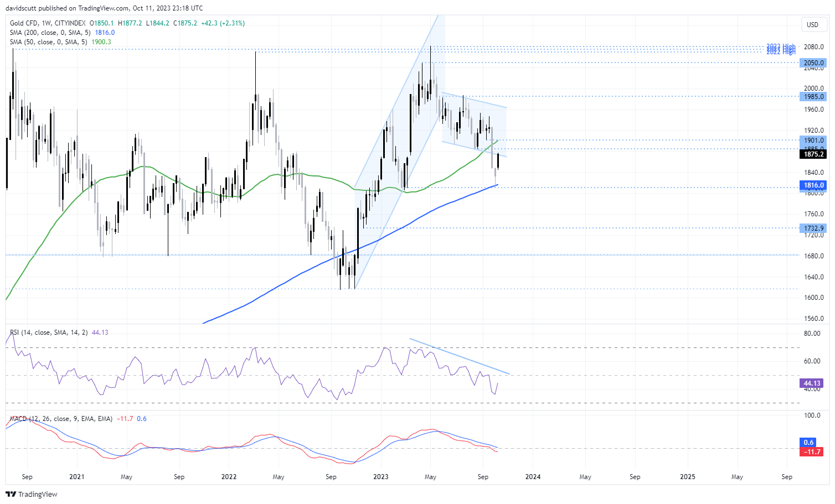
Task: Click the 1901.0 price level label
Action: pyautogui.click(x=814, y=141)
